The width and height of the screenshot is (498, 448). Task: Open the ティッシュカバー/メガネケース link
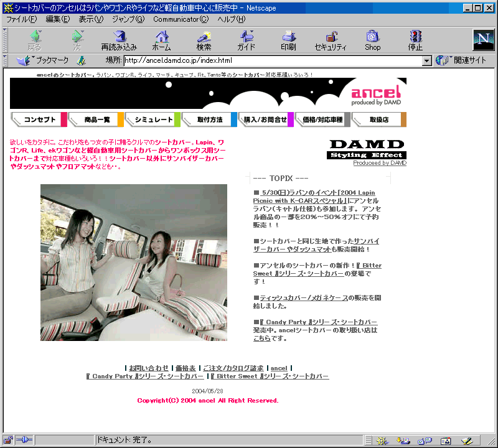[x=304, y=298]
